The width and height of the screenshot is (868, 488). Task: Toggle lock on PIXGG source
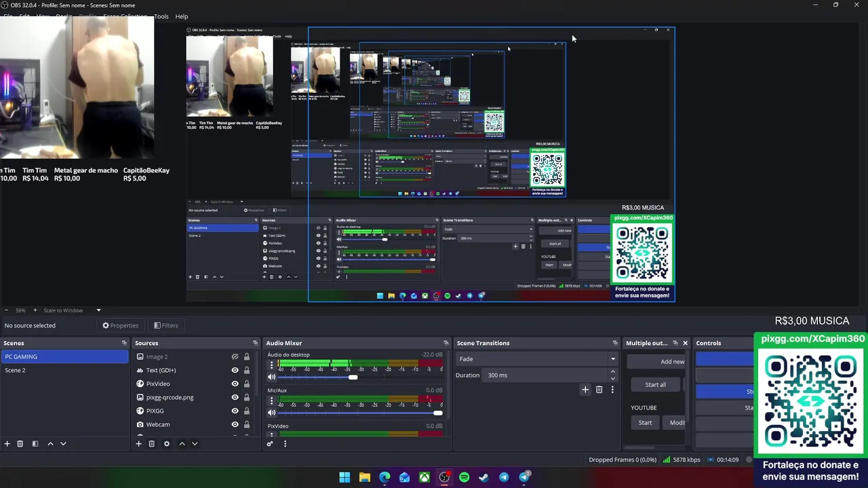[247, 411]
